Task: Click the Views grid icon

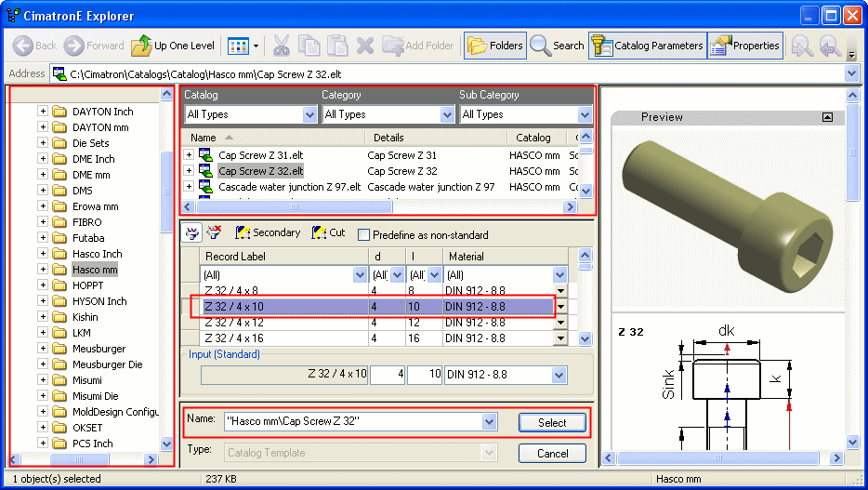Action: pyautogui.click(x=239, y=46)
